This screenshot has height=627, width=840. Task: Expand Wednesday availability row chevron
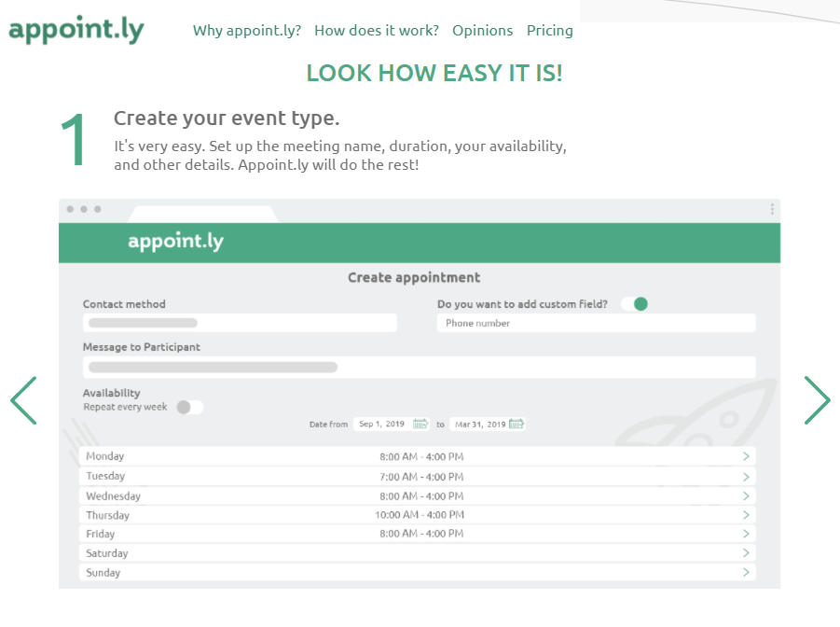[x=746, y=496]
